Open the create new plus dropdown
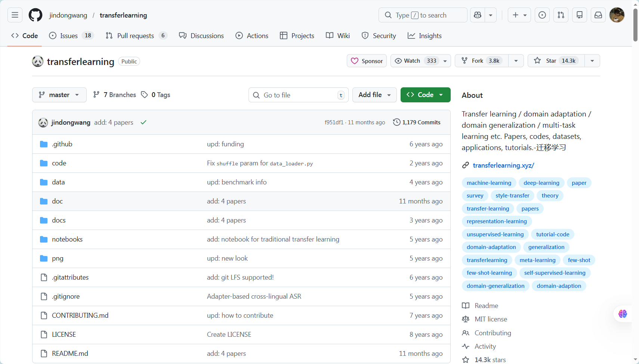 [519, 15]
